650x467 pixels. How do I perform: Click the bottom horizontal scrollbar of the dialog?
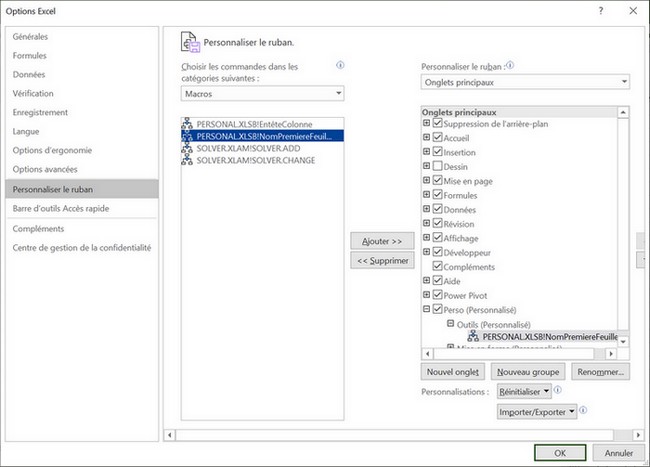click(x=400, y=435)
